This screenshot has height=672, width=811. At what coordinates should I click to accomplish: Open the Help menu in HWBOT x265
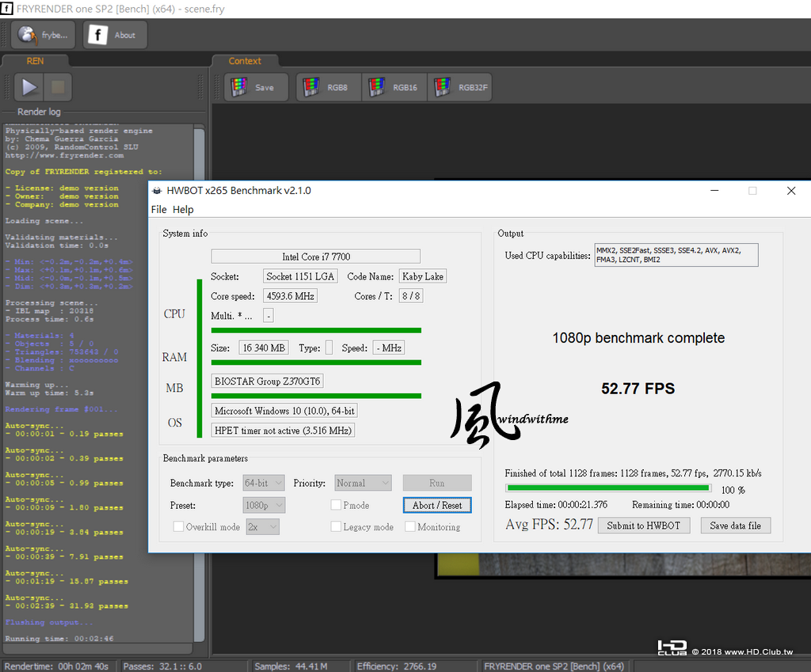(183, 209)
